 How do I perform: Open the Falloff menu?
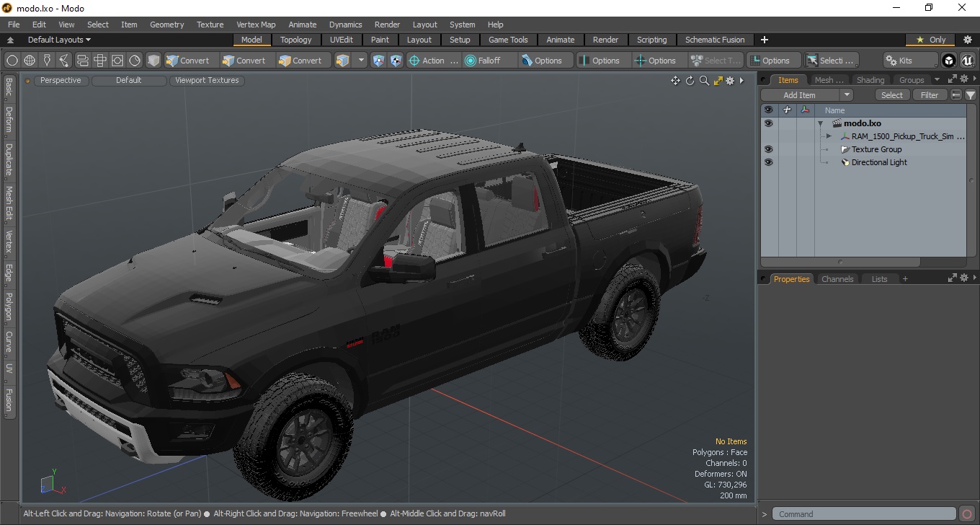490,61
